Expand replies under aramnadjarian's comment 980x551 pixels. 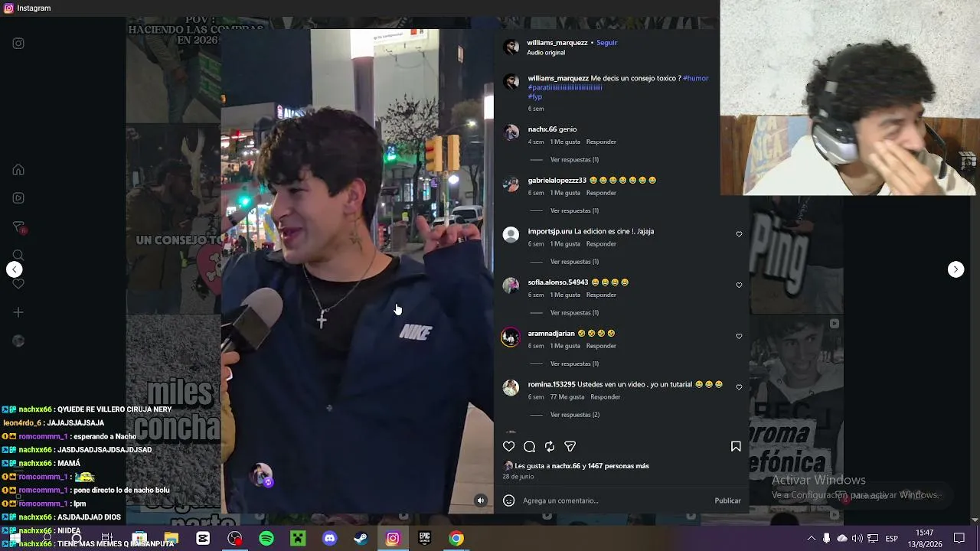pyautogui.click(x=574, y=364)
